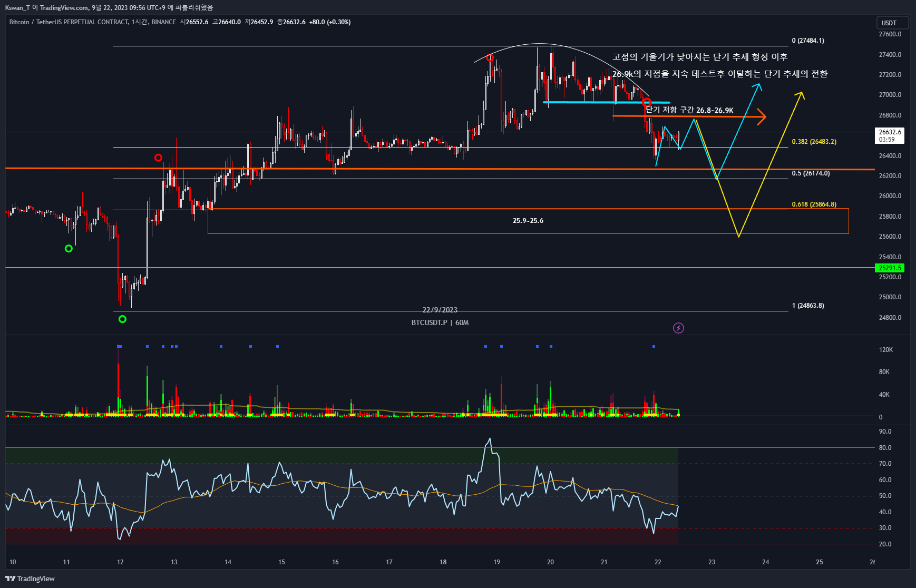Click the 25.9~25.6 zone label

point(528,221)
